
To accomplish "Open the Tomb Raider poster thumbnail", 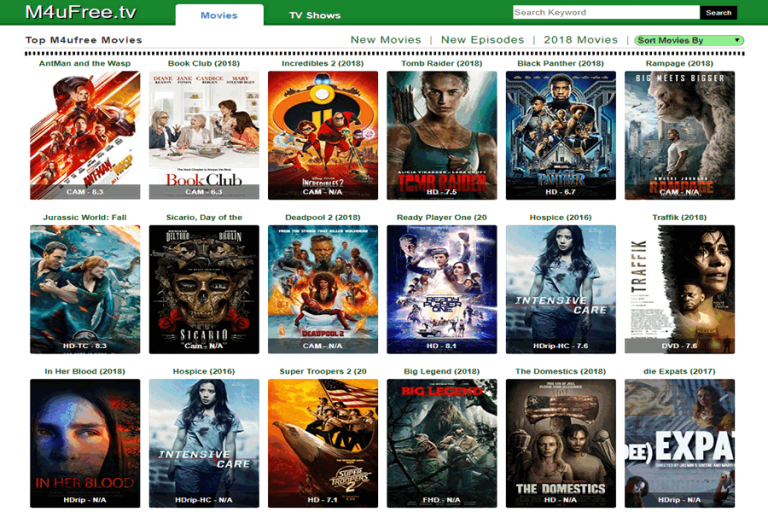I will (x=442, y=135).
